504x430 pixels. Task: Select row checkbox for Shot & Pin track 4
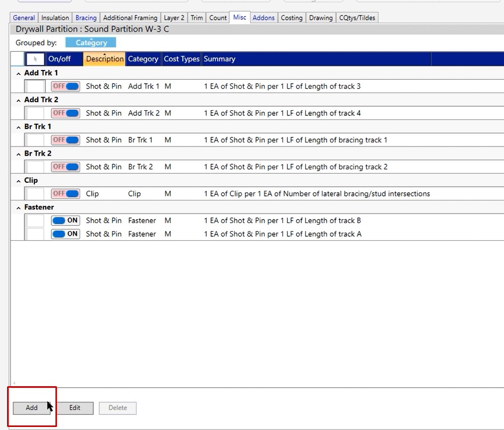pos(35,113)
